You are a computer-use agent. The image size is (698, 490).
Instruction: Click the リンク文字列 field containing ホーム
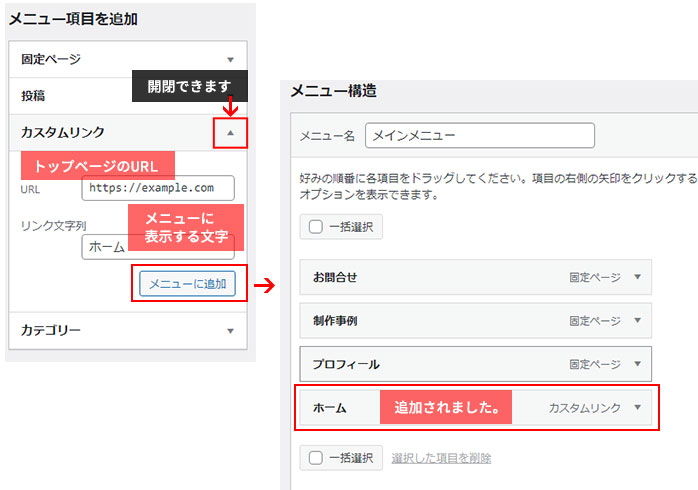pos(158,247)
